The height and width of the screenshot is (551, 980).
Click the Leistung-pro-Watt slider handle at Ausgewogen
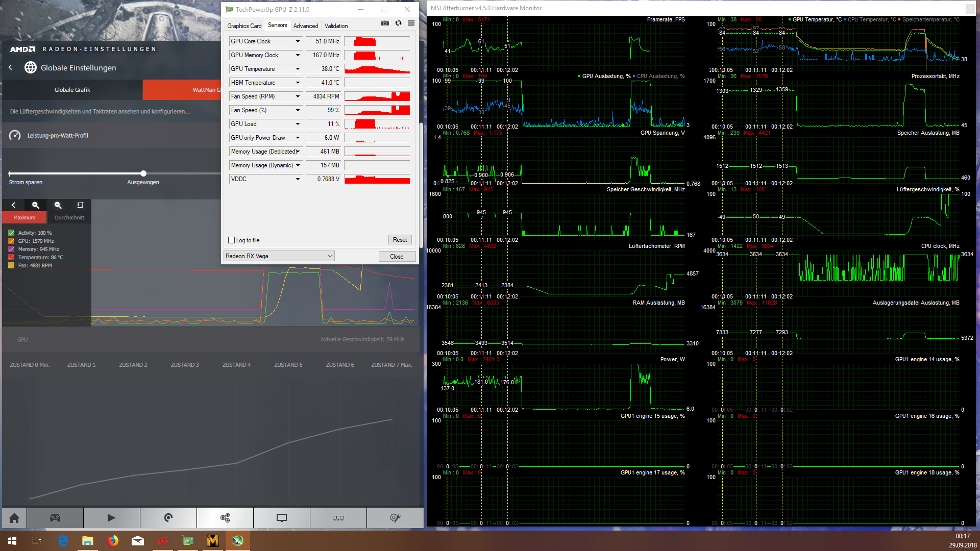coord(143,173)
